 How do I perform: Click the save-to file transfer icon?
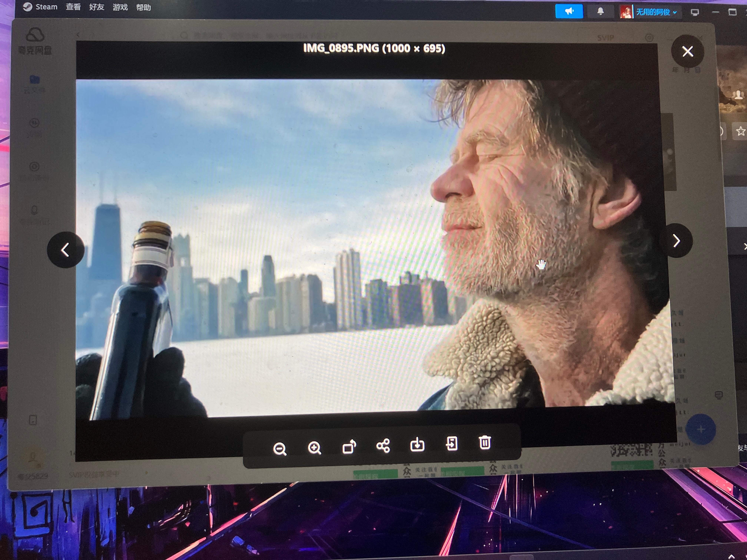tap(451, 443)
